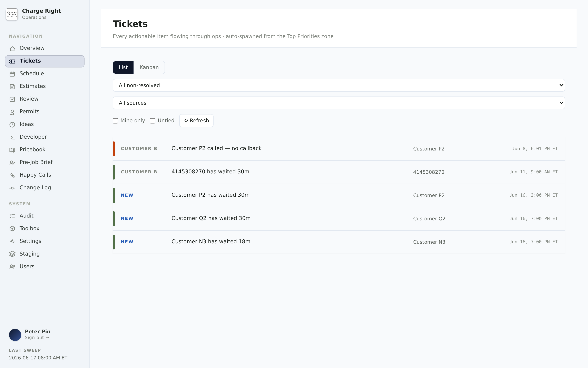Viewport: 588px width, 368px height.
Task: Click the Review checkmark icon
Action: coord(12,99)
